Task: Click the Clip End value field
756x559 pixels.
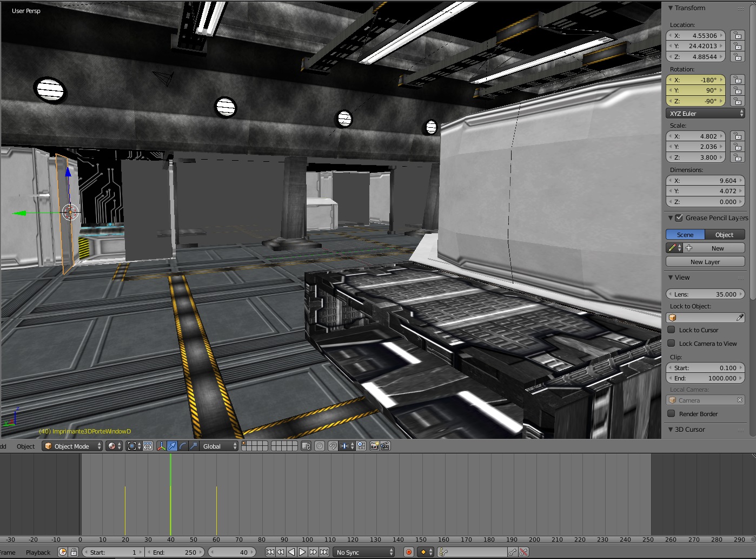Action: [x=705, y=378]
